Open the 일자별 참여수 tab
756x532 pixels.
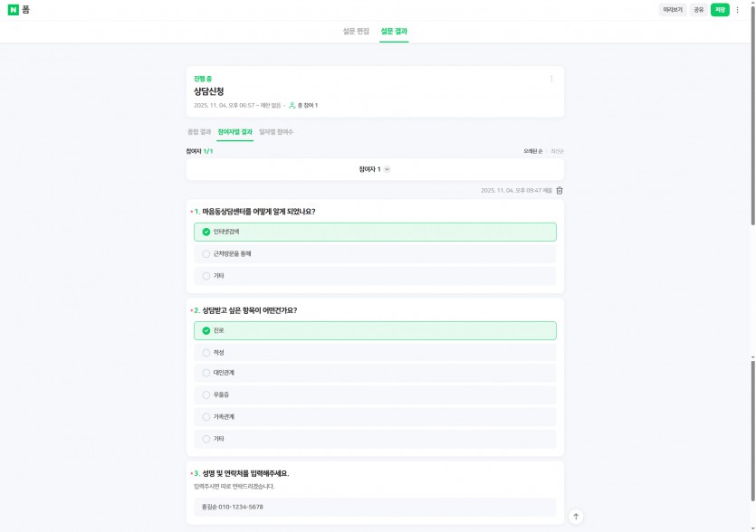276,132
